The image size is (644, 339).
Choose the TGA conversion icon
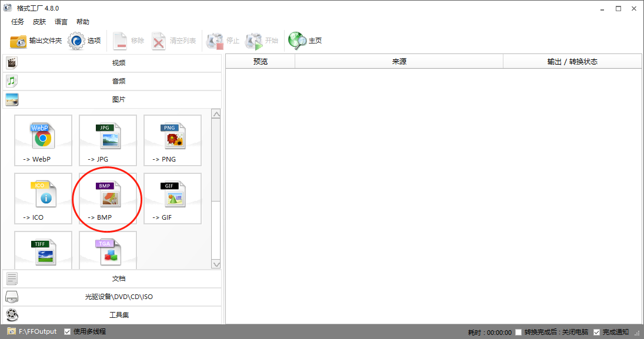pyautogui.click(x=108, y=250)
